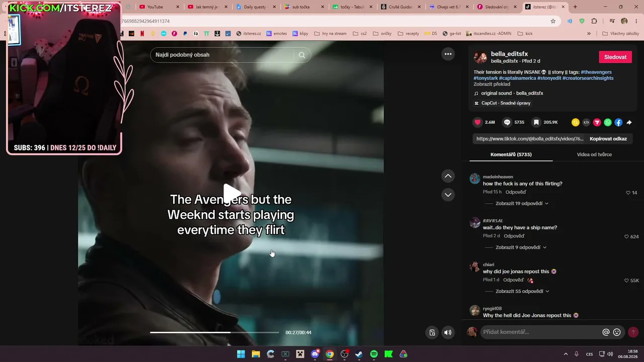Open the 'recepty' bookmark folder

click(408, 34)
